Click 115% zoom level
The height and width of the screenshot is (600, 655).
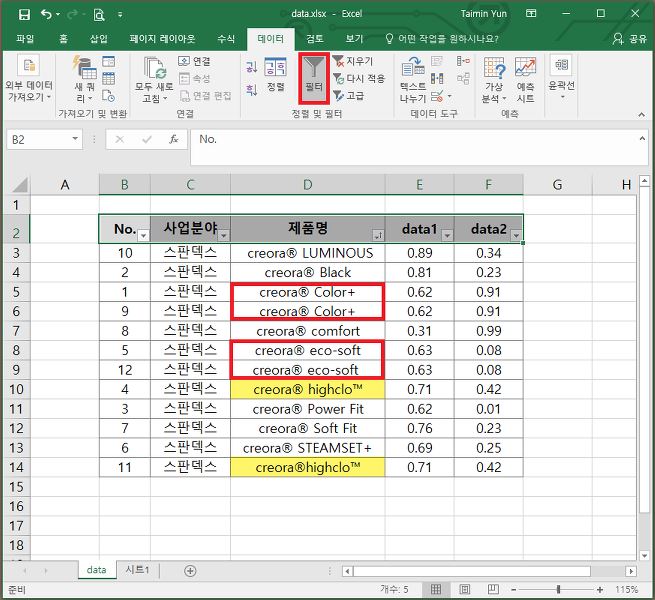[x=626, y=590]
